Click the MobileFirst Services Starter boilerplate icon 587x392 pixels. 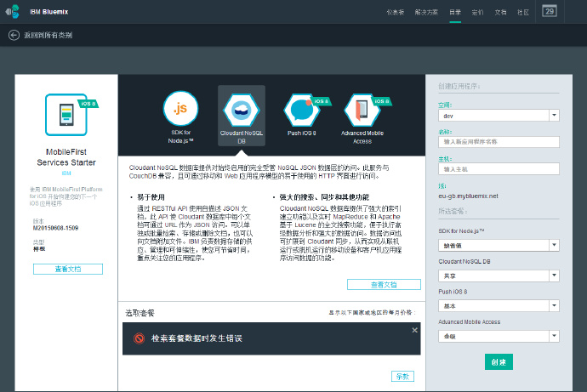(66, 115)
